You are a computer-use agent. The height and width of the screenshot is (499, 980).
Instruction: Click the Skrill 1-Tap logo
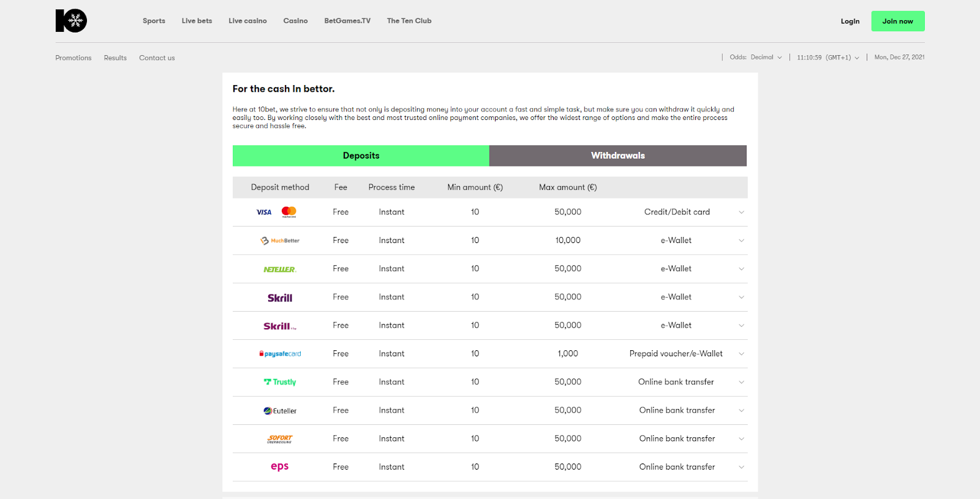pos(280,326)
